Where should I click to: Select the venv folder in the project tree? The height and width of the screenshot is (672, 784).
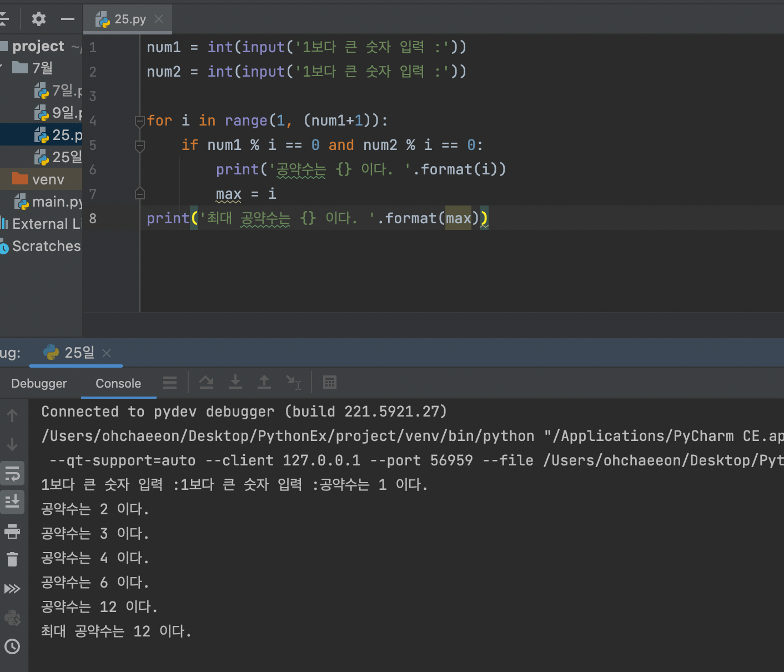(41, 179)
